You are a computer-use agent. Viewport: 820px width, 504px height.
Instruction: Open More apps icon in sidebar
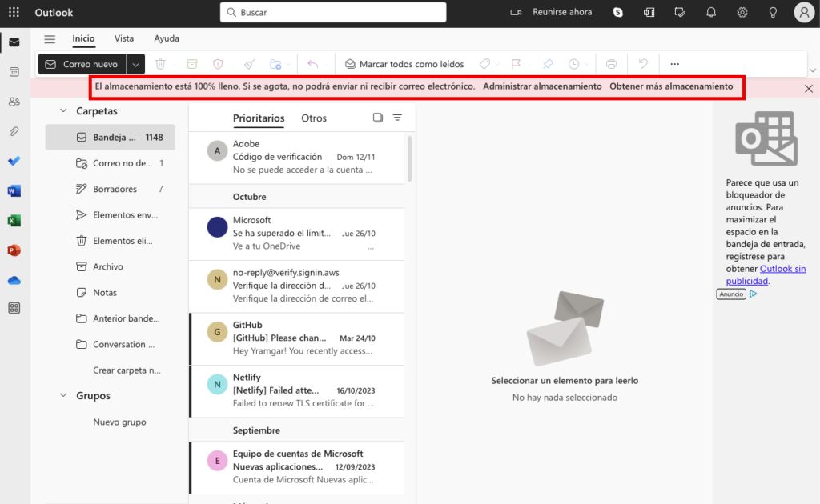click(14, 308)
